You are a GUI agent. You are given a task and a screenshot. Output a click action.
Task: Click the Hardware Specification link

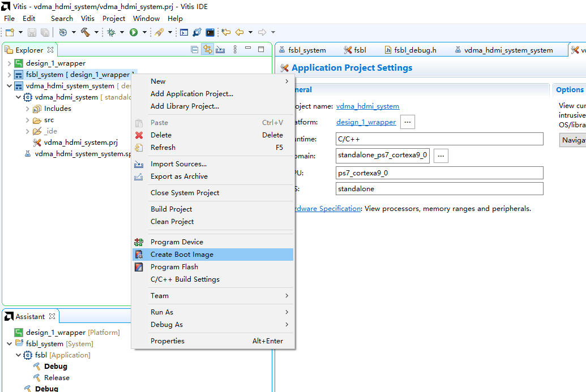click(x=327, y=209)
